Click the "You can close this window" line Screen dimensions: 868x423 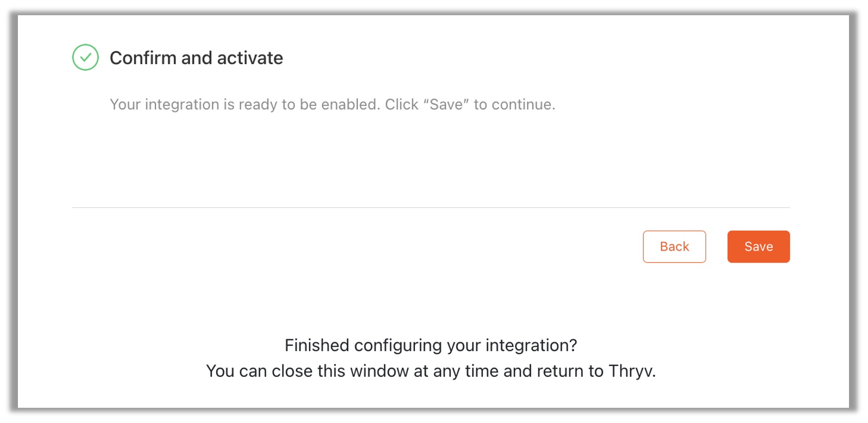431,371
